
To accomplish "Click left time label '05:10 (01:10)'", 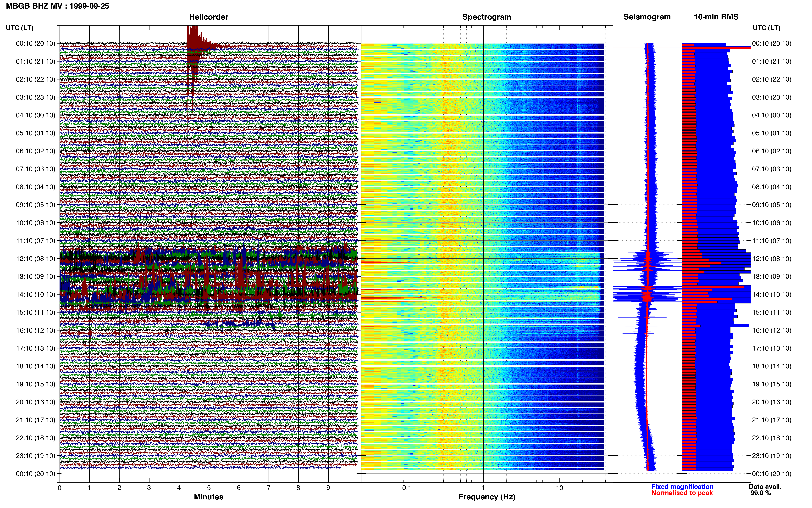I will click(x=36, y=133).
